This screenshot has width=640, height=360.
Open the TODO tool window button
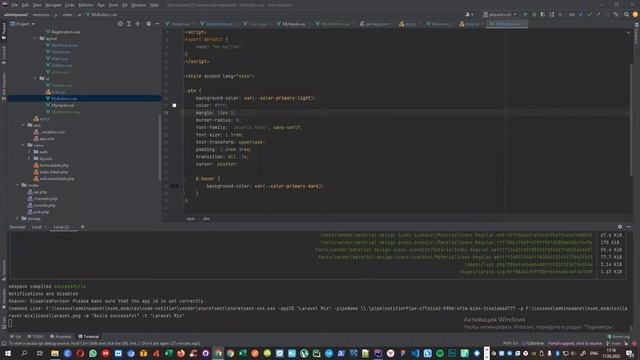(35, 337)
